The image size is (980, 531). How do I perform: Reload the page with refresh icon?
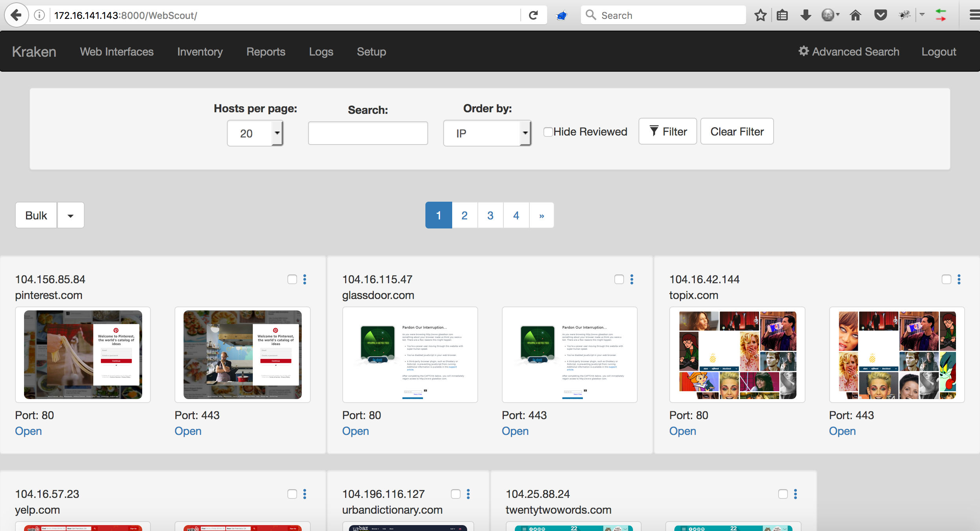533,15
